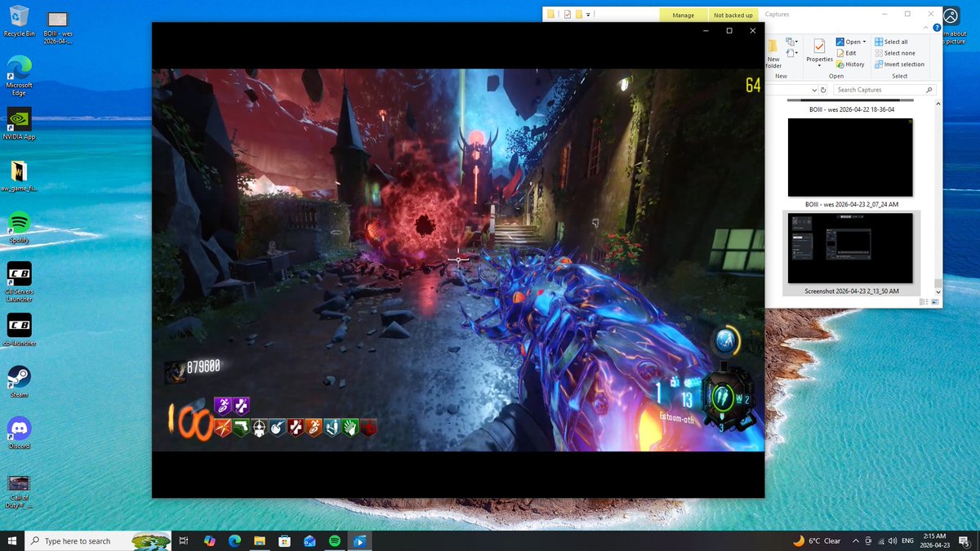Image resolution: width=980 pixels, height=551 pixels.
Task: Click the ENG language indicator
Action: (x=909, y=540)
